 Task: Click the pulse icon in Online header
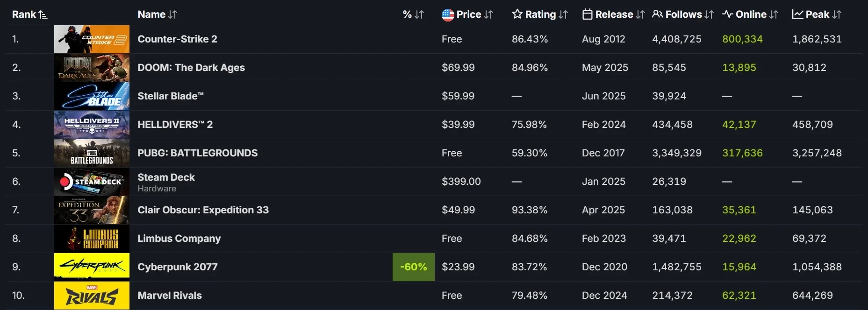click(x=727, y=14)
